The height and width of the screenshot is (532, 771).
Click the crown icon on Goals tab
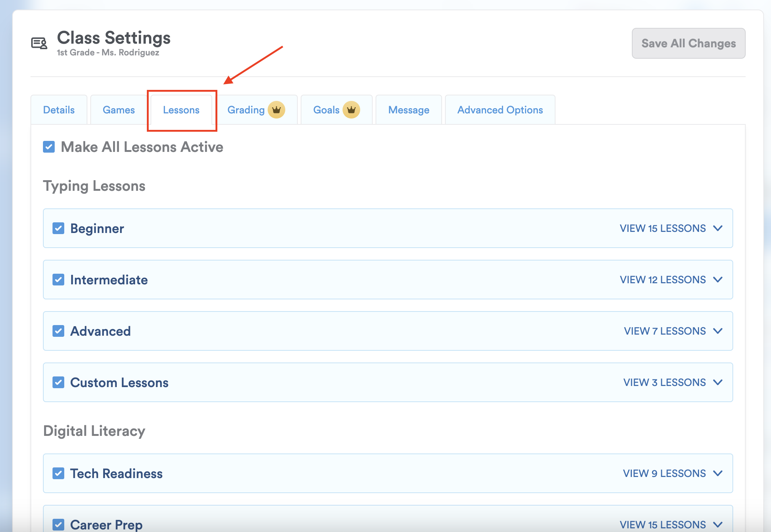click(351, 110)
